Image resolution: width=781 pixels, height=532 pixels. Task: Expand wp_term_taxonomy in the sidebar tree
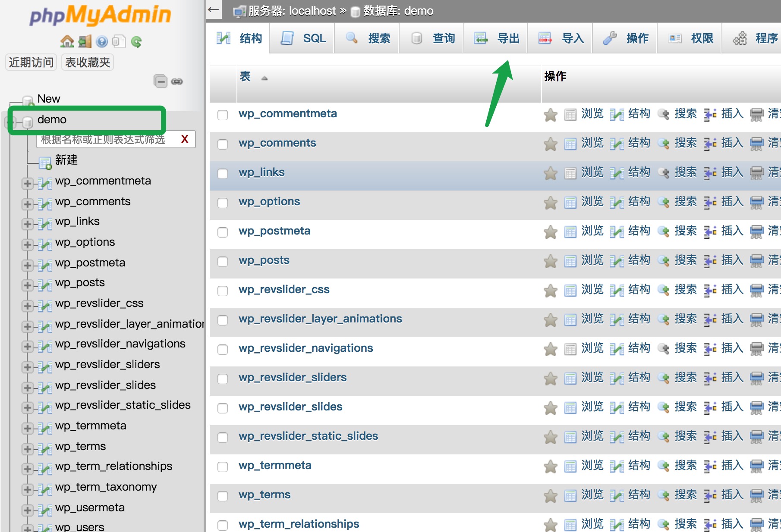27,490
